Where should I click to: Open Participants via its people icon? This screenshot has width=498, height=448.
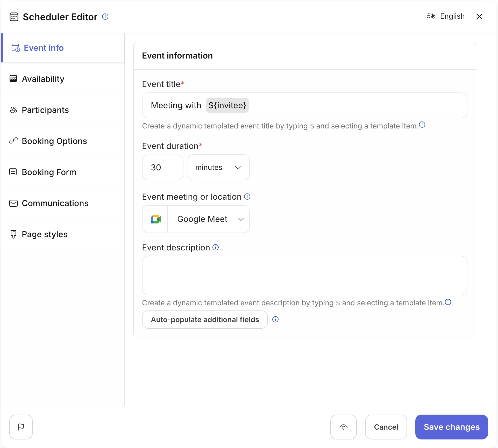point(13,110)
